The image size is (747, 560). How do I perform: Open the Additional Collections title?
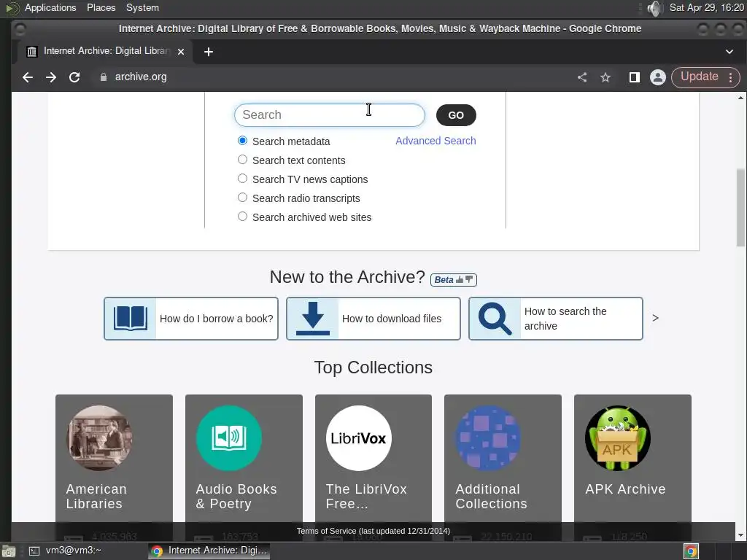tap(491, 496)
